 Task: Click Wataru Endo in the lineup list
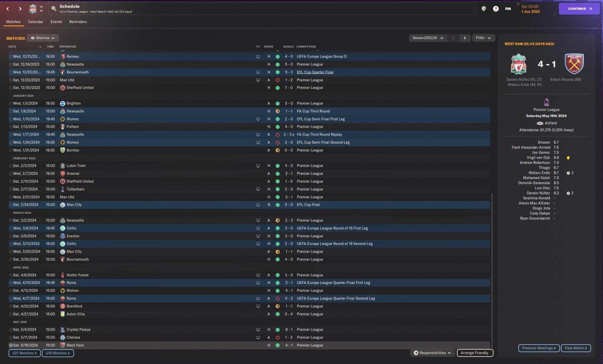coord(539,173)
